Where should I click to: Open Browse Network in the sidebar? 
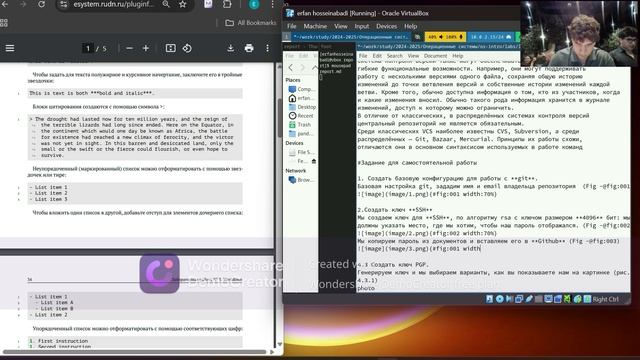[301, 180]
